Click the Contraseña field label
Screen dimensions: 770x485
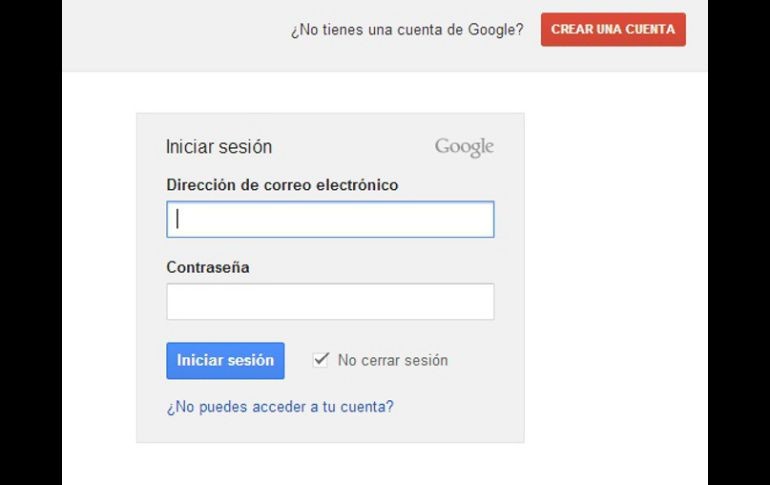(x=208, y=267)
